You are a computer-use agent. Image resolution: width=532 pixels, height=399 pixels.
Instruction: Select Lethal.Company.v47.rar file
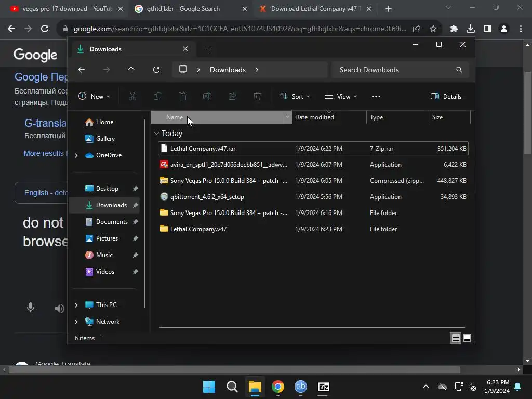pos(313,148)
